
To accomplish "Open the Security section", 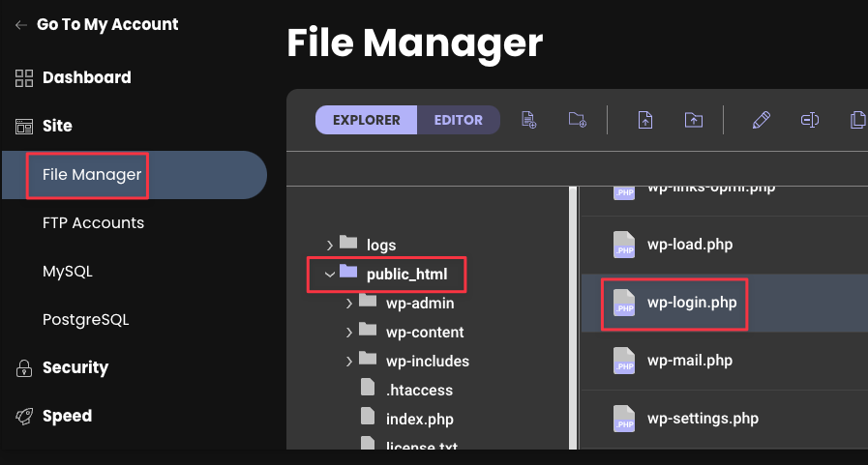I will (x=75, y=367).
